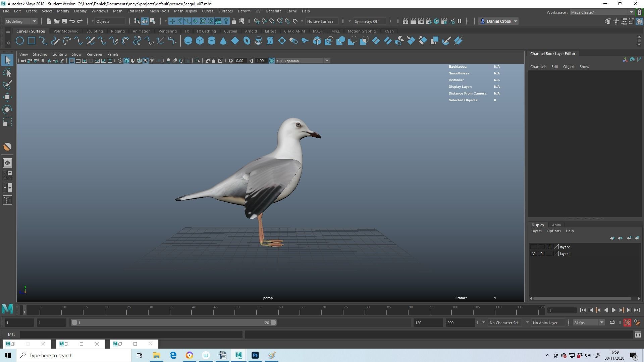The width and height of the screenshot is (644, 362).
Task: Open the Outliner panel layout icon
Action: click(x=7, y=200)
